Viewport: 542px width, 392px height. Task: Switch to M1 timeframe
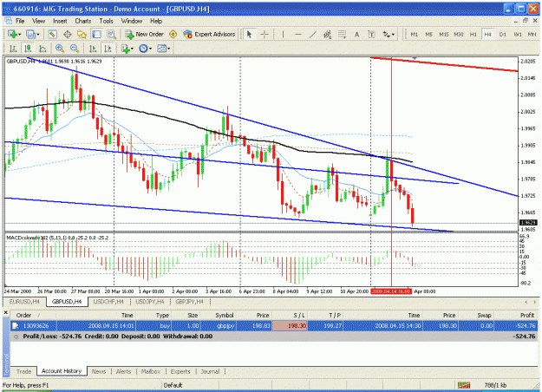tap(415, 34)
